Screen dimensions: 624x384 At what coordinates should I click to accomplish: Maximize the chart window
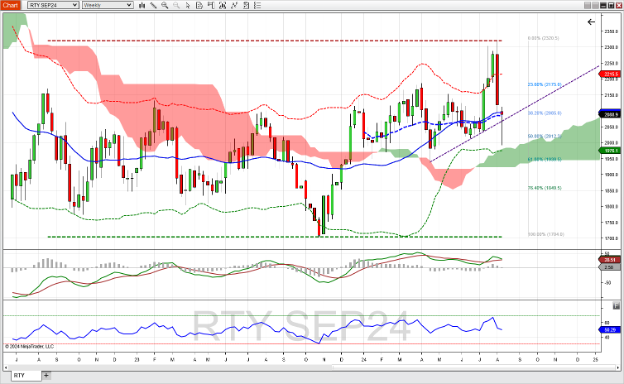click(611, 5)
